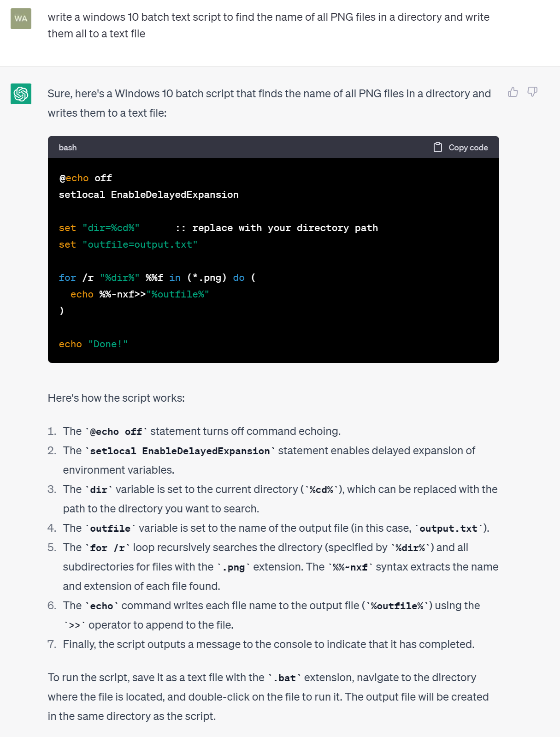This screenshot has width=560, height=737.
Task: Click the Copy code button label
Action: pyautogui.click(x=468, y=148)
